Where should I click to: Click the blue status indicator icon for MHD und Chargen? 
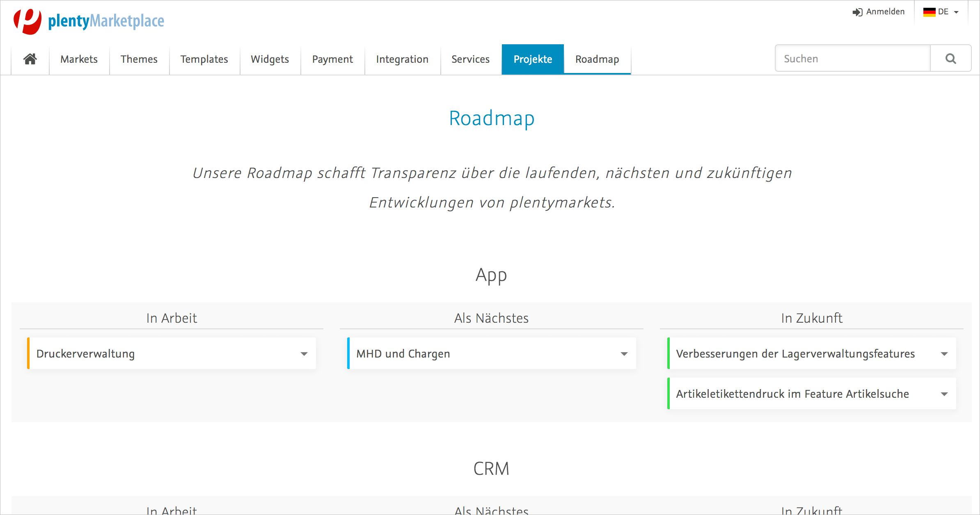347,353
